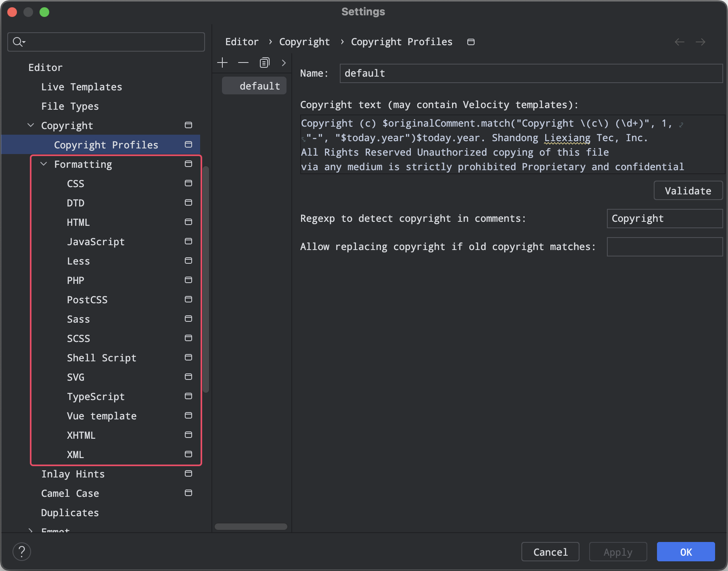Click the plus icon to add profile
The image size is (728, 571).
click(x=222, y=63)
